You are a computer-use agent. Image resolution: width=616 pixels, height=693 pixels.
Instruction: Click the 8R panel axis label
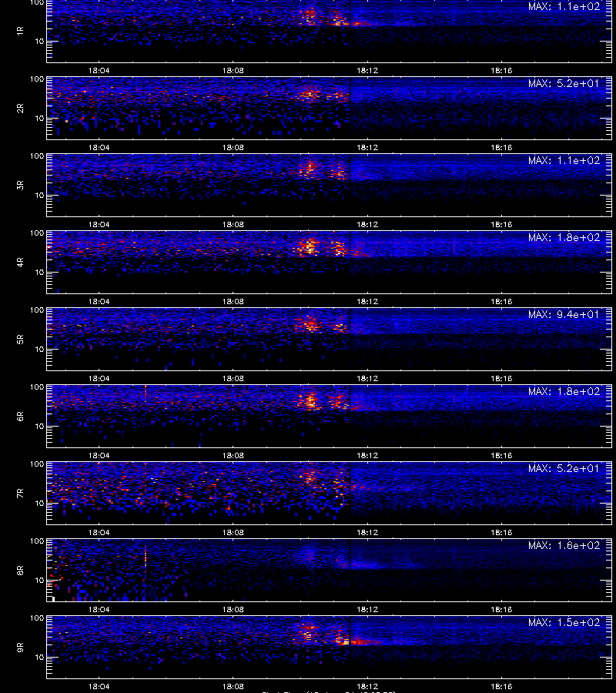tap(20, 570)
